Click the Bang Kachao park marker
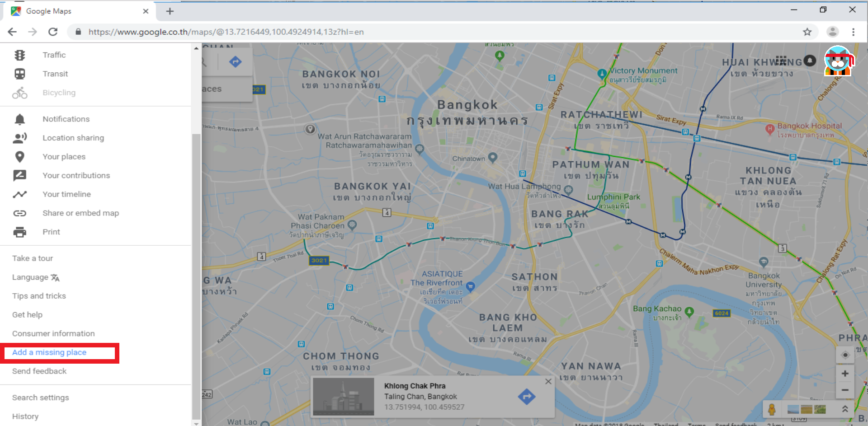Image resolution: width=868 pixels, height=426 pixels. (x=689, y=311)
